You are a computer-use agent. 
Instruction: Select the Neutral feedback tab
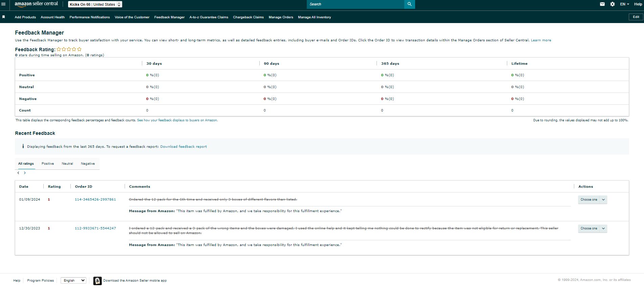(x=67, y=164)
